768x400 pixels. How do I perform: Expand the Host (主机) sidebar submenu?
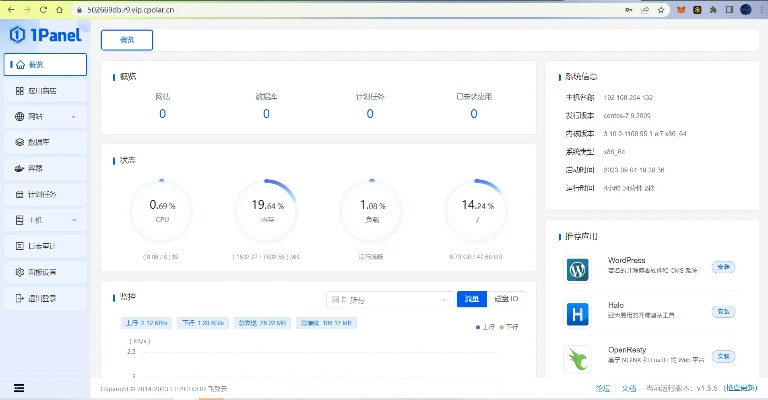pos(45,220)
